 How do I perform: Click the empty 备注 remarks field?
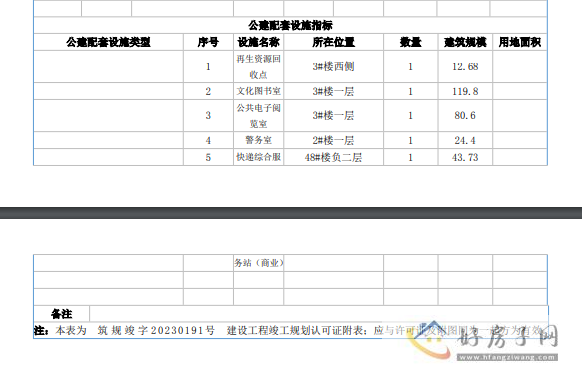318,314
